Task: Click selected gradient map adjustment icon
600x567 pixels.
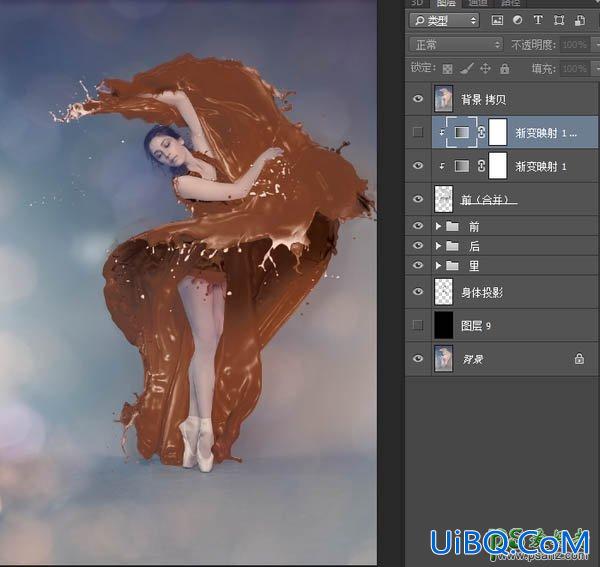Action: (x=461, y=132)
